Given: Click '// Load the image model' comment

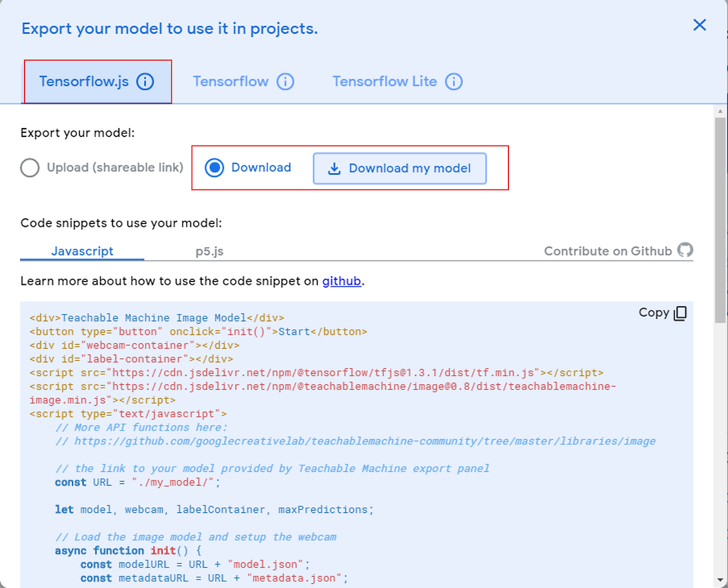Looking at the screenshot, I should tap(196, 537).
